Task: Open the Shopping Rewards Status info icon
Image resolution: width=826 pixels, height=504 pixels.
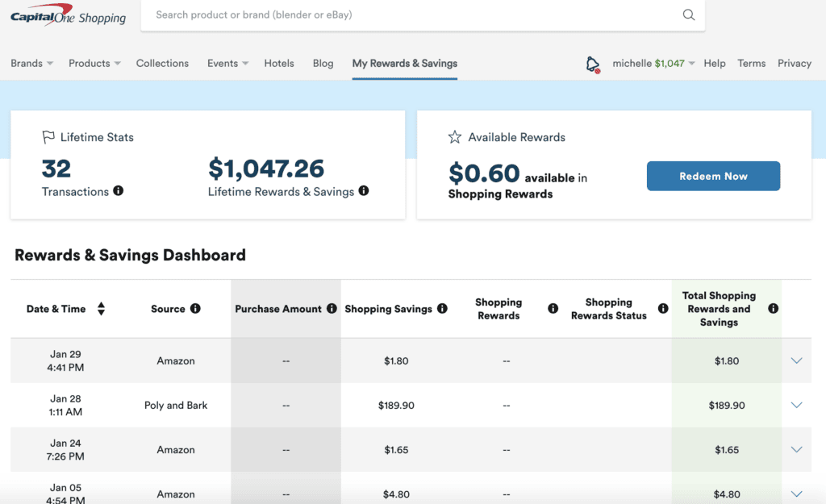Action: tap(662, 308)
